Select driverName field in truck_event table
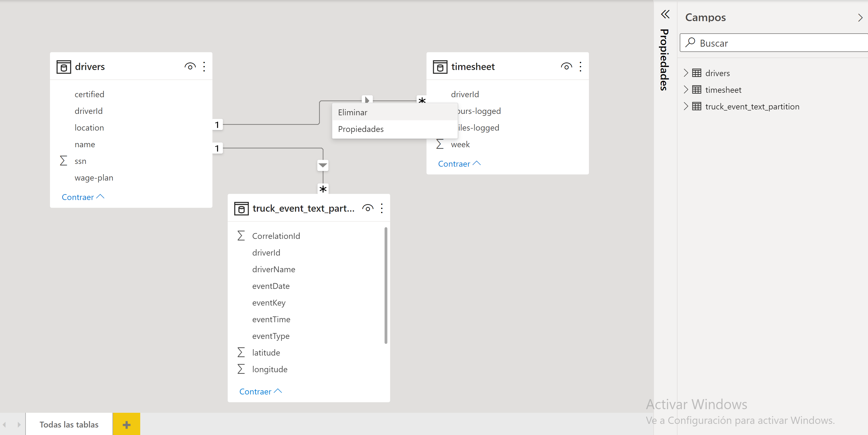 (x=274, y=269)
